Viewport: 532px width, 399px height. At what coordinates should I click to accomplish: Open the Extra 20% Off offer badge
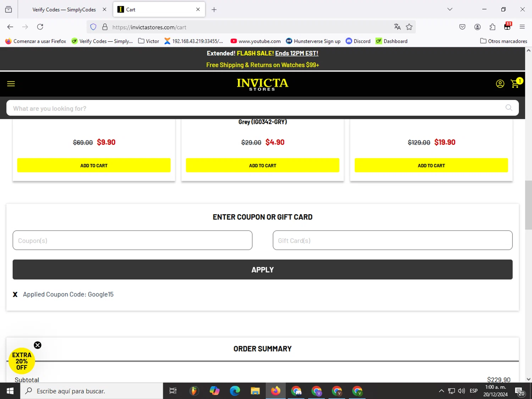22,361
